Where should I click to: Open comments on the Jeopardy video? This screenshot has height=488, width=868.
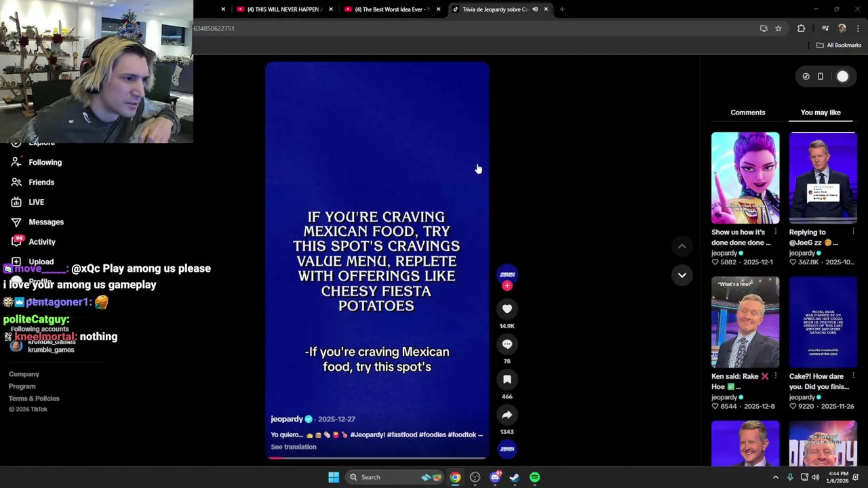[507, 344]
